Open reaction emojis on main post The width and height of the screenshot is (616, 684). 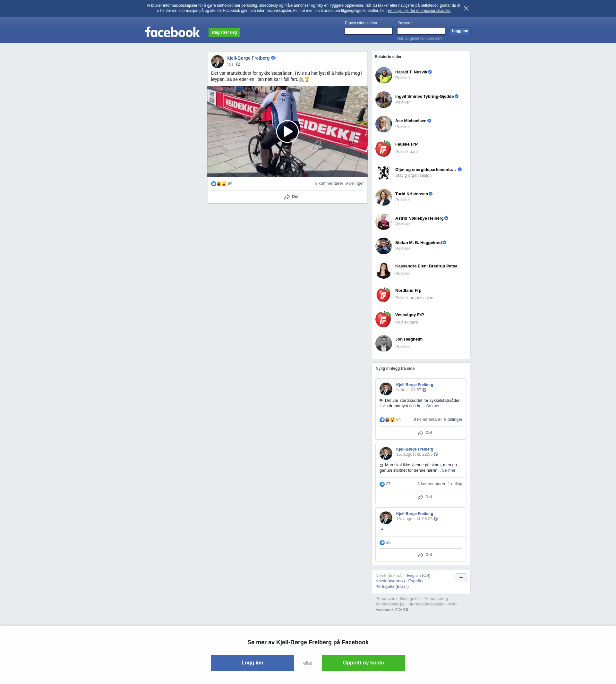218,184
